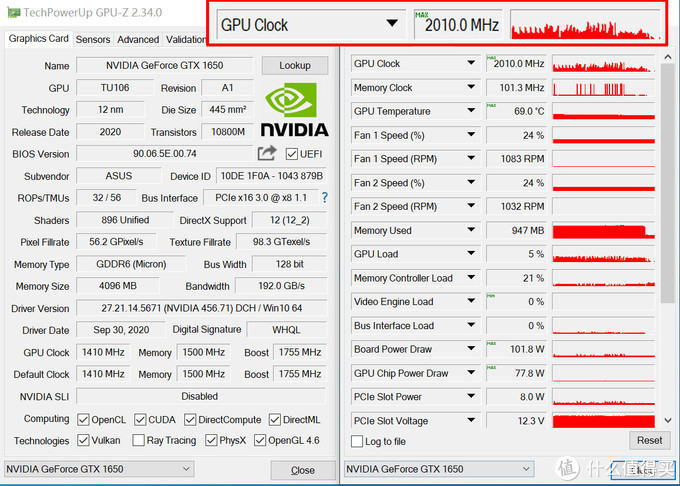Switch to the Sensors tab
This screenshot has height=486, width=680.
[93, 39]
